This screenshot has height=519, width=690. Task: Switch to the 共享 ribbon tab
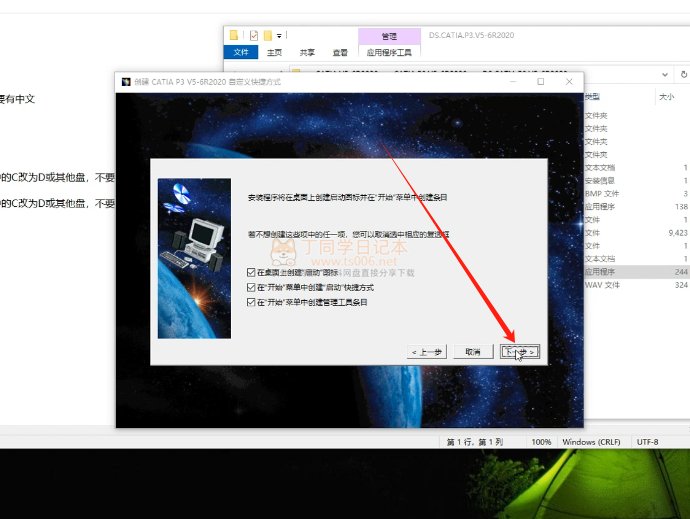click(307, 52)
